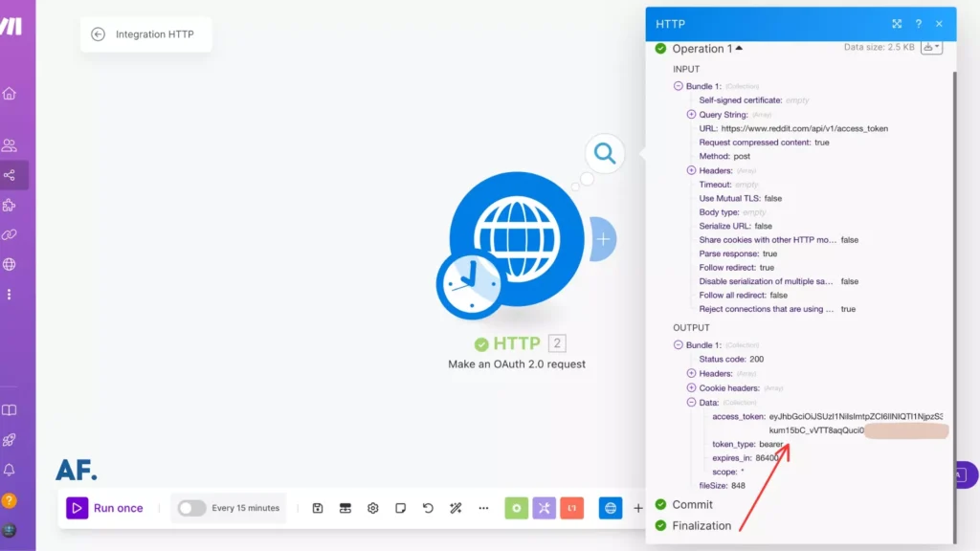Click the HTTP panel vertical scrollbar
980x551 pixels.
pos(954,306)
